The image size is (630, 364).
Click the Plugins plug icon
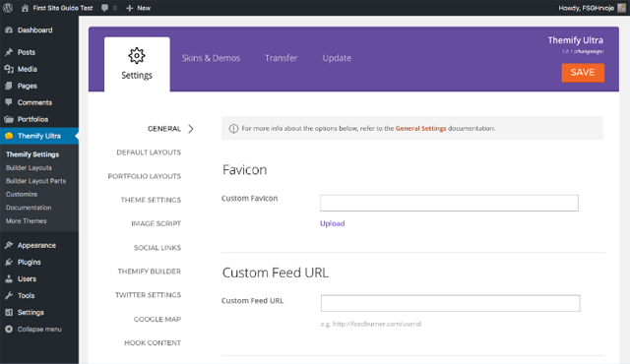click(x=9, y=262)
